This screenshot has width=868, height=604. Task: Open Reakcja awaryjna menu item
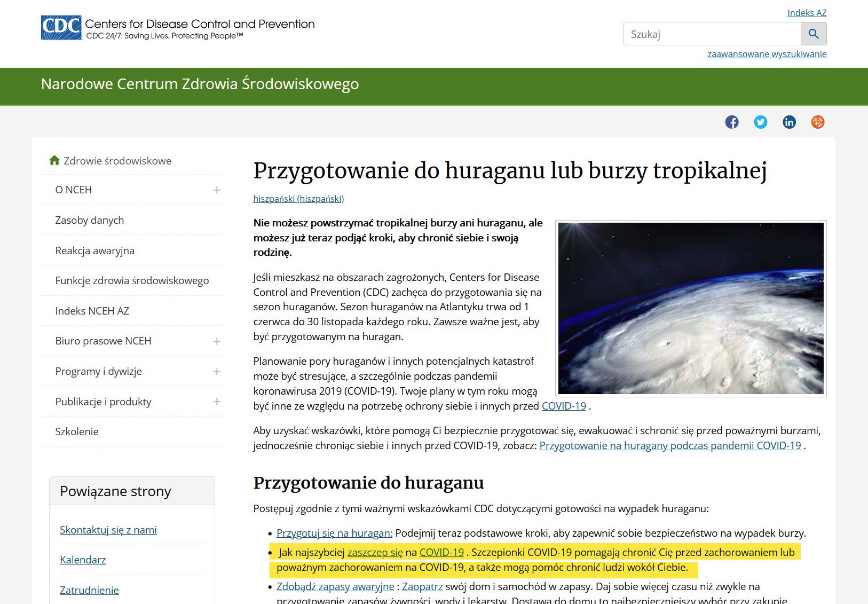95,250
